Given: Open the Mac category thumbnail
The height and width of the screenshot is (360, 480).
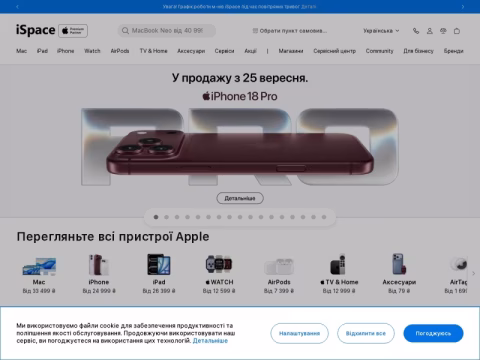Looking at the screenshot, I should click(39, 266).
